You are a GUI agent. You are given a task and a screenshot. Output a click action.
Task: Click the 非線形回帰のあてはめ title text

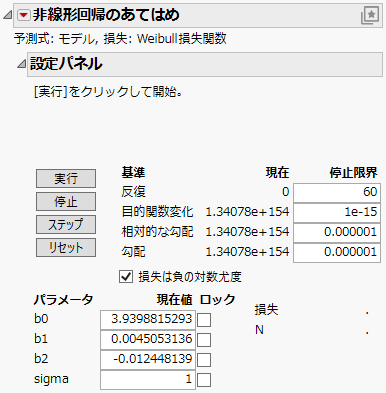[106, 15]
